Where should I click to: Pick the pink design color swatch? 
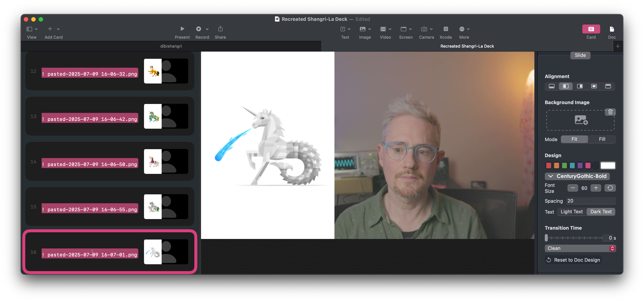tap(588, 165)
